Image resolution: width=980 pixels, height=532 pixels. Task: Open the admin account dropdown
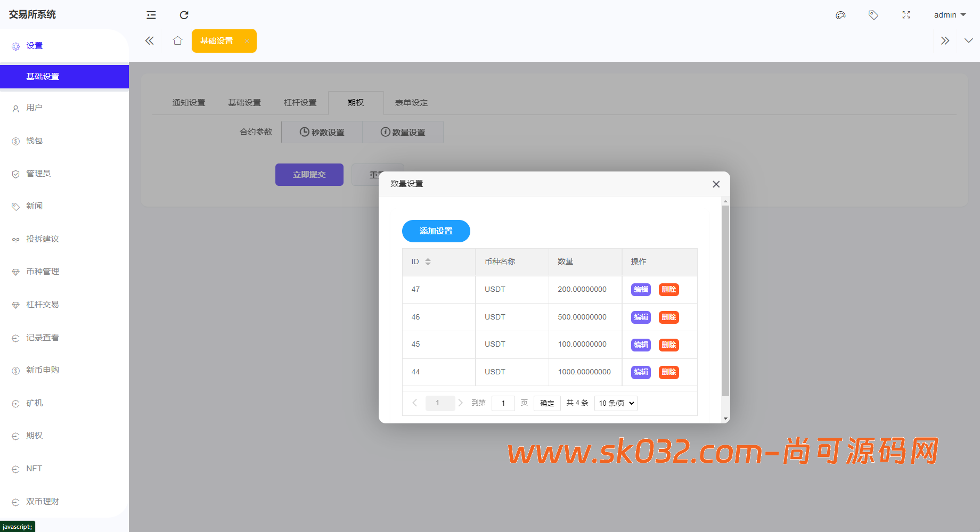(x=950, y=14)
